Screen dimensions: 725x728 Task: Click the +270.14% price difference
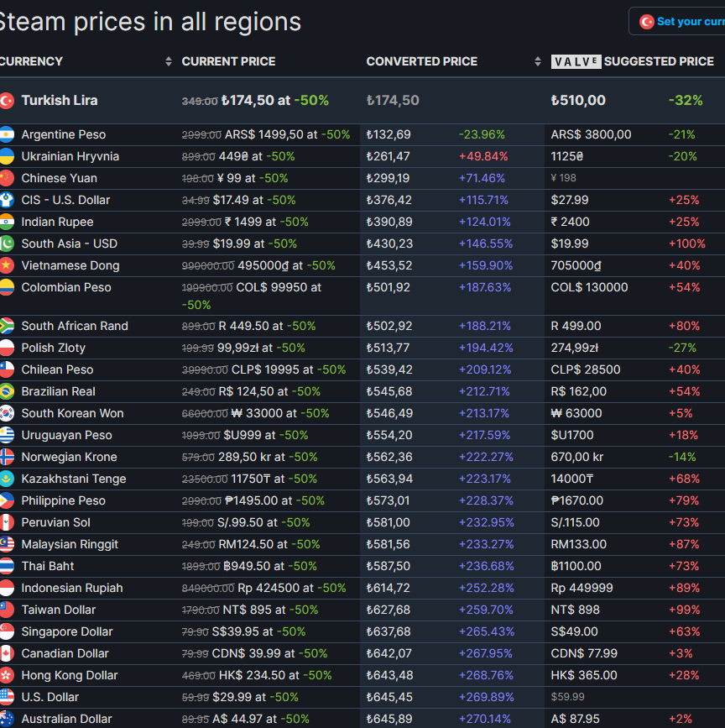point(485,719)
